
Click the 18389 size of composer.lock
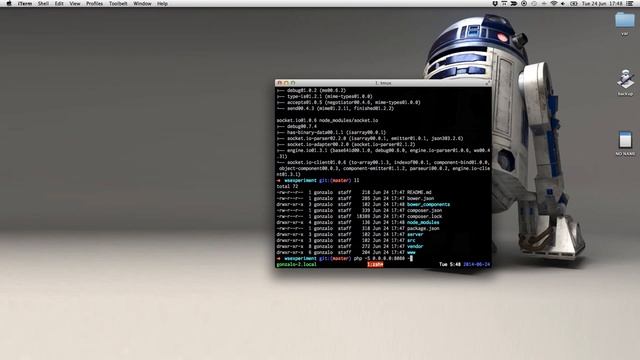click(363, 216)
